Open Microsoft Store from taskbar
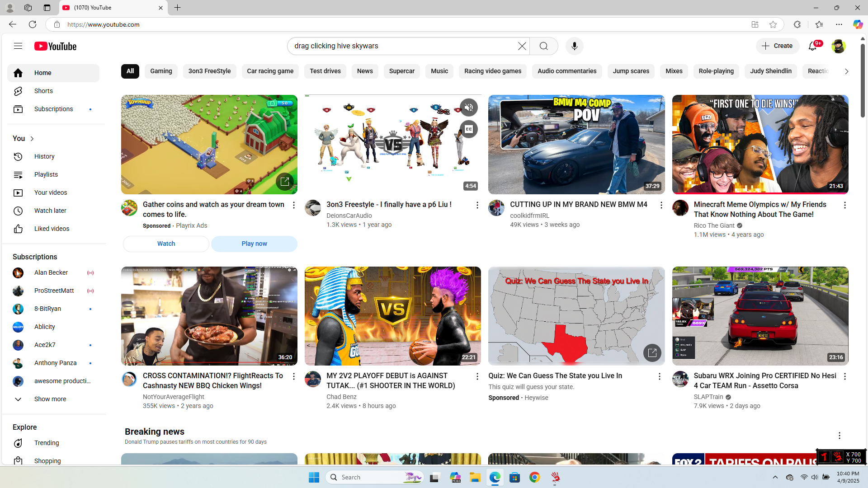This screenshot has height=488, width=868. [514, 477]
